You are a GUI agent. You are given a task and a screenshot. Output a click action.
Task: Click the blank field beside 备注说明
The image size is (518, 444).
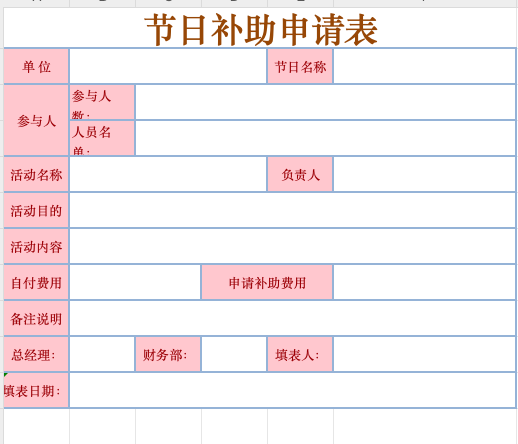pyautogui.click(x=293, y=318)
